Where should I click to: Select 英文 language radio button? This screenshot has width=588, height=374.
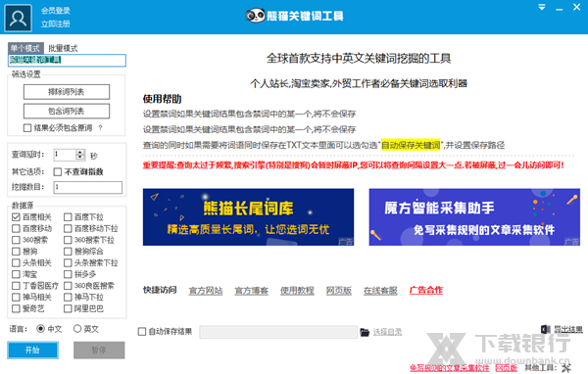(77, 329)
